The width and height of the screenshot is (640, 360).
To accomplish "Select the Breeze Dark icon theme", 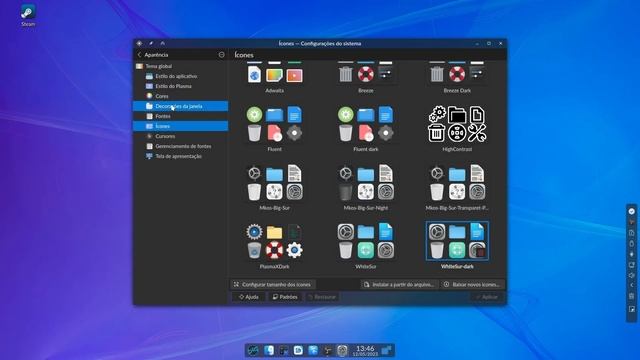I will (457, 78).
